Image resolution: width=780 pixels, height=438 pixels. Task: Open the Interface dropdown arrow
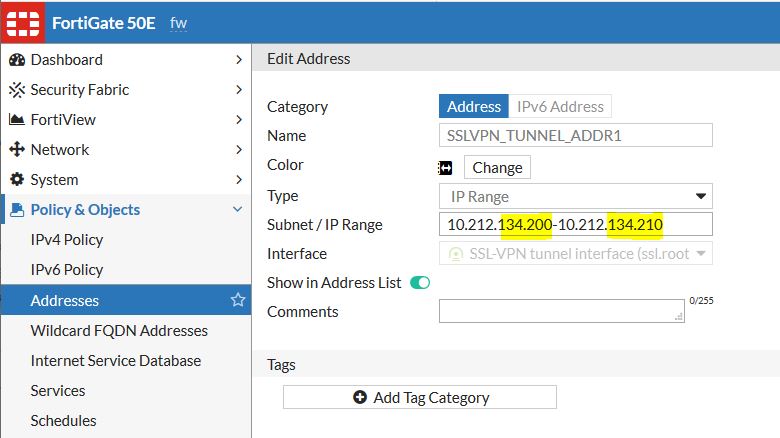701,253
